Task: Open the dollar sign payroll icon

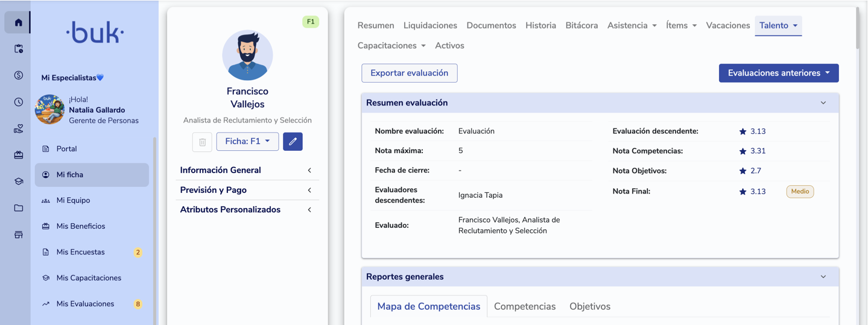Action: (18, 75)
